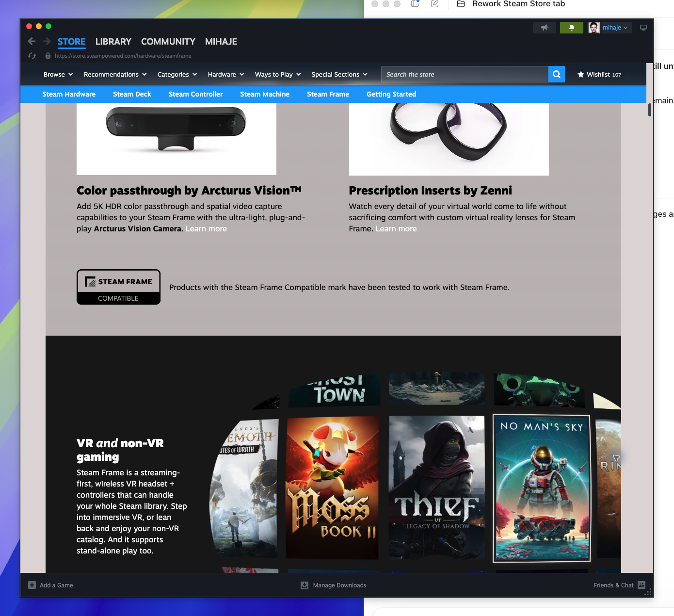Viewport: 674px width, 616px height.
Task: Click into Search the store field
Action: 465,74
